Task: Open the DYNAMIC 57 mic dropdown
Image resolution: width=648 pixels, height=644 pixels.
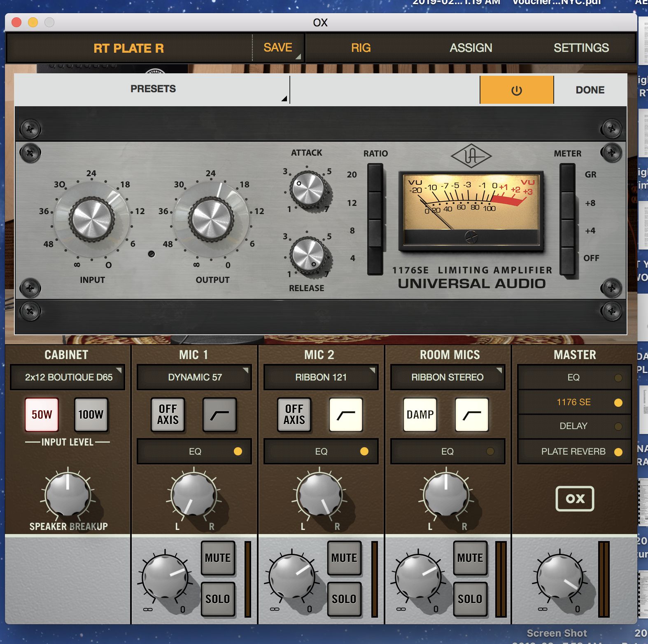Action: (x=194, y=377)
